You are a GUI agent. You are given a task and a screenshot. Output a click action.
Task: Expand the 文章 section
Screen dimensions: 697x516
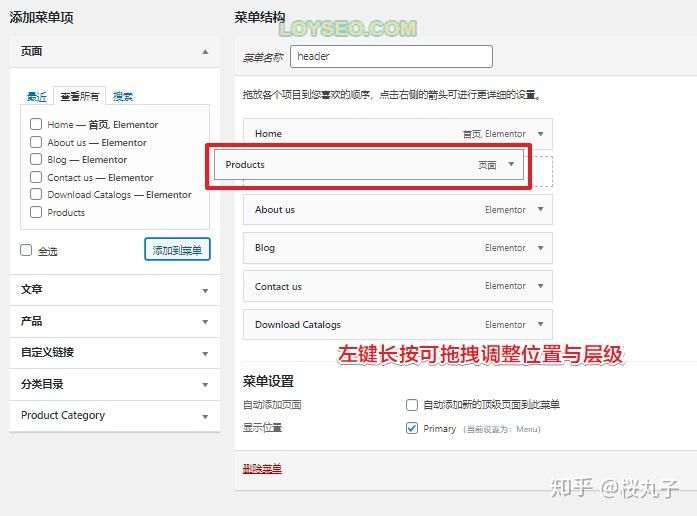[x=205, y=291]
